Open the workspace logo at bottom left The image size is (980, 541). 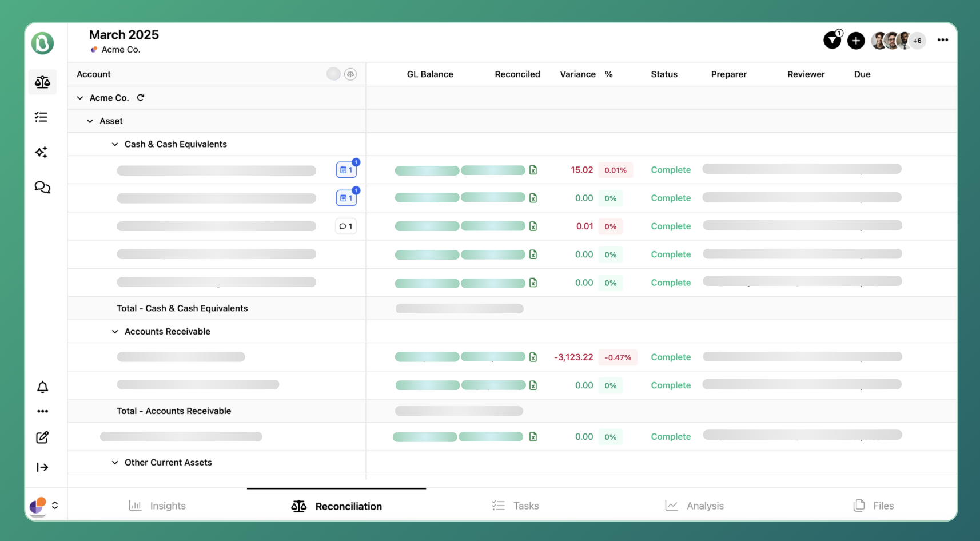[x=38, y=506]
